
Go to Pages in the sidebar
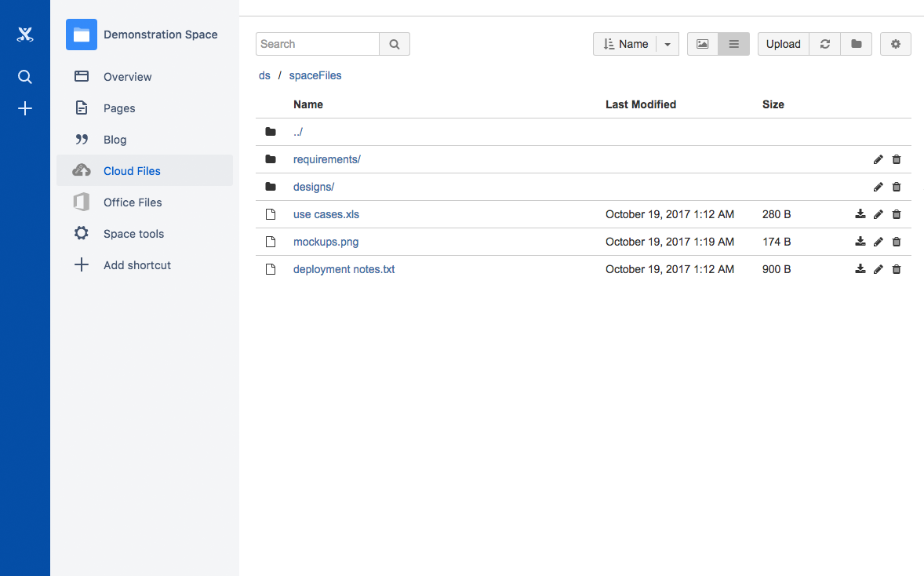pyautogui.click(x=119, y=108)
